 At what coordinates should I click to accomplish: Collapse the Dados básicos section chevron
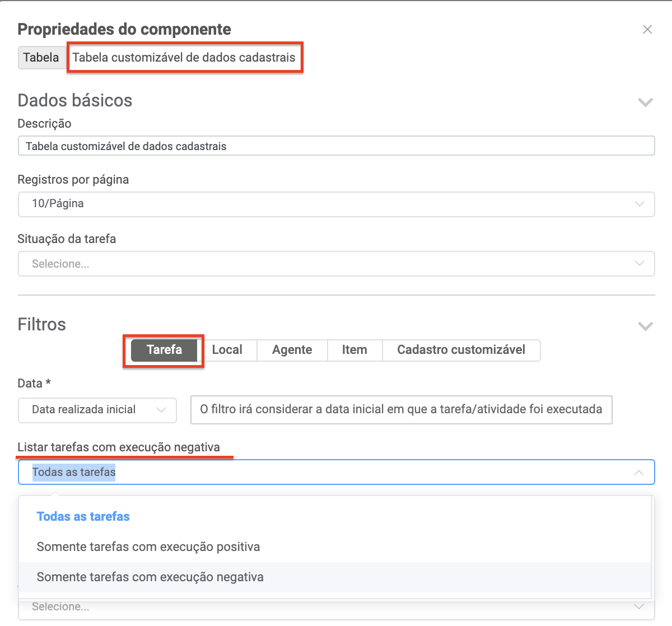tap(646, 102)
